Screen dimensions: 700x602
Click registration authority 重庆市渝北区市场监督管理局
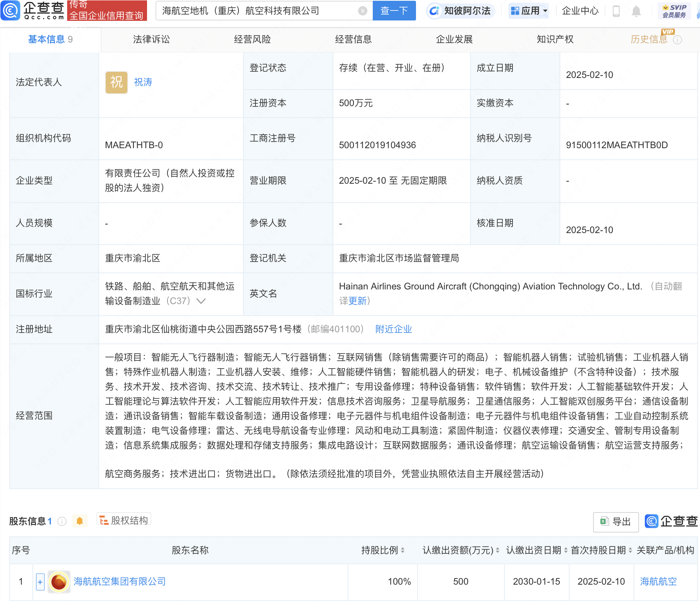point(399,258)
